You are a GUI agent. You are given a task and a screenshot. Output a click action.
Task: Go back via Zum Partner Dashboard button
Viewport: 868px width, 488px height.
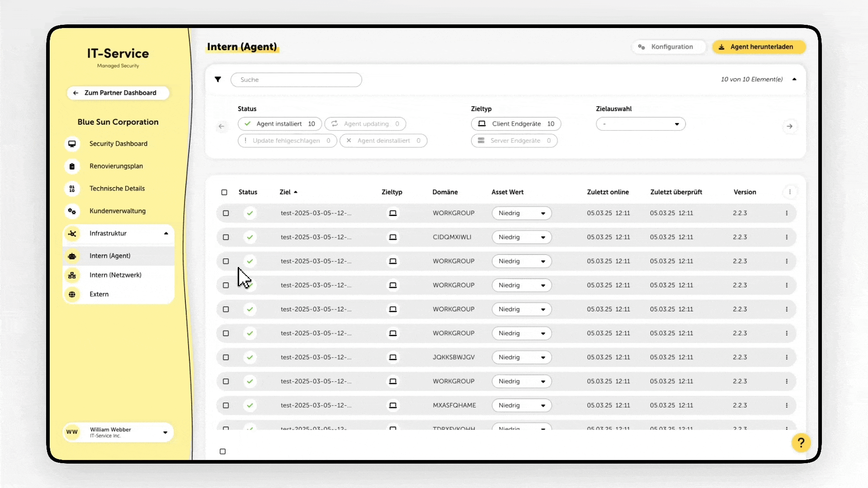click(x=118, y=93)
